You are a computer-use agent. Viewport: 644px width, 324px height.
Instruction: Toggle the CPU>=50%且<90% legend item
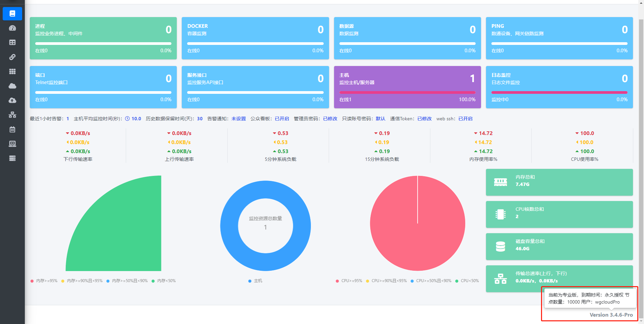click(x=431, y=281)
